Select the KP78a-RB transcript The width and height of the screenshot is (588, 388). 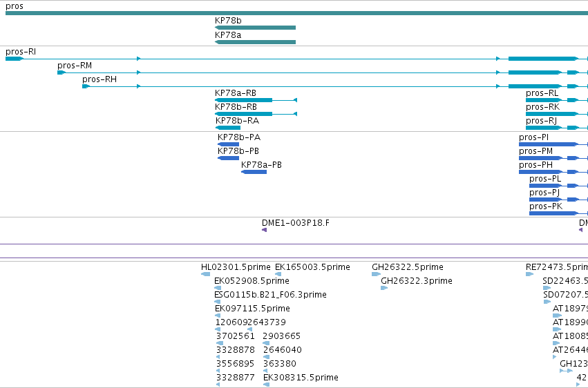(x=256, y=100)
